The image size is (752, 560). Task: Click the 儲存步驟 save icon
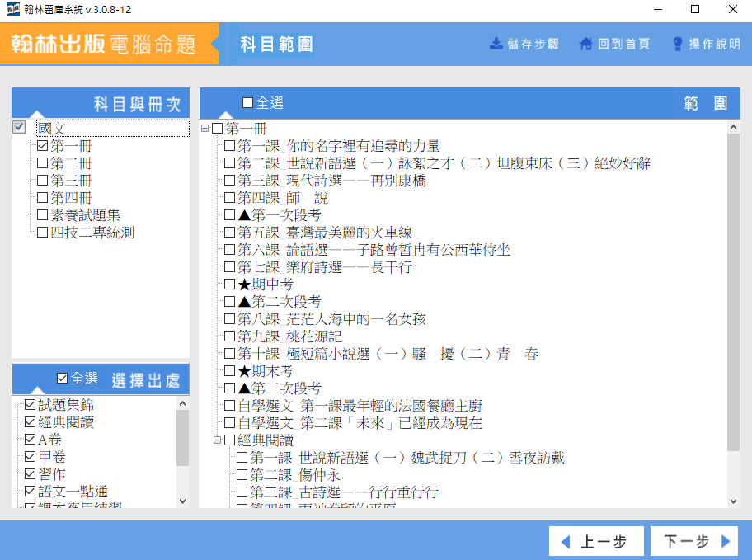pyautogui.click(x=496, y=44)
